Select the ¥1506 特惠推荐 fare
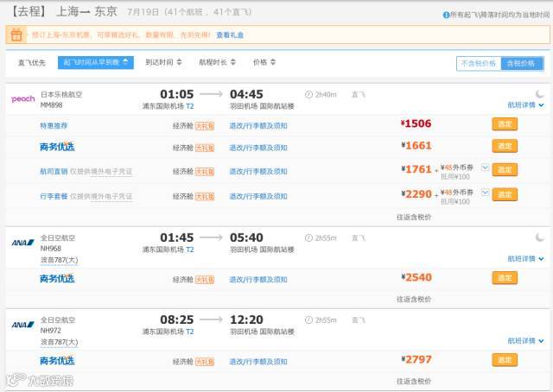The height and width of the screenshot is (392, 553). click(x=505, y=124)
